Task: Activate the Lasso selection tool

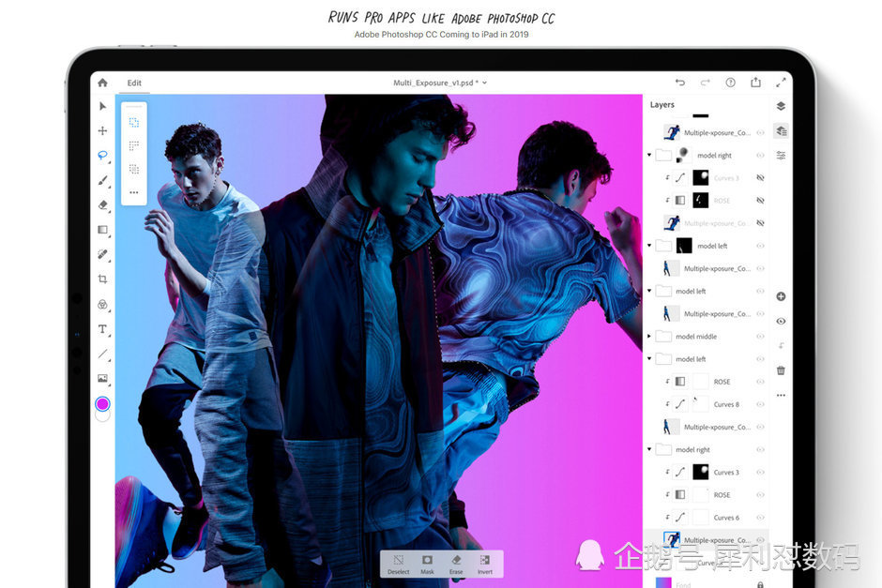Action: (102, 155)
